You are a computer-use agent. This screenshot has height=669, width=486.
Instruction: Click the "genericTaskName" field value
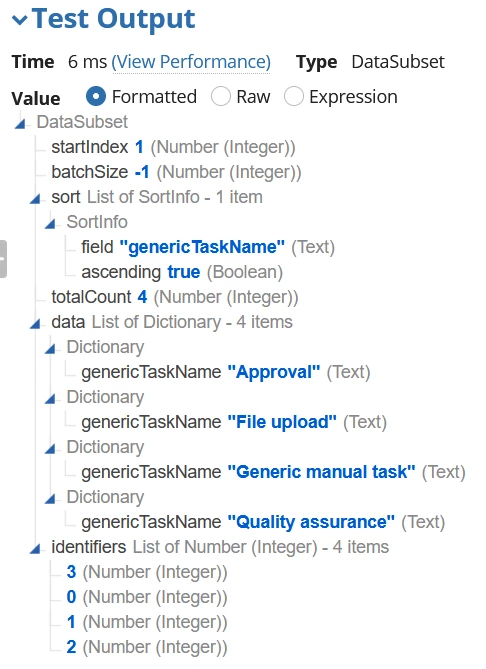(x=202, y=247)
